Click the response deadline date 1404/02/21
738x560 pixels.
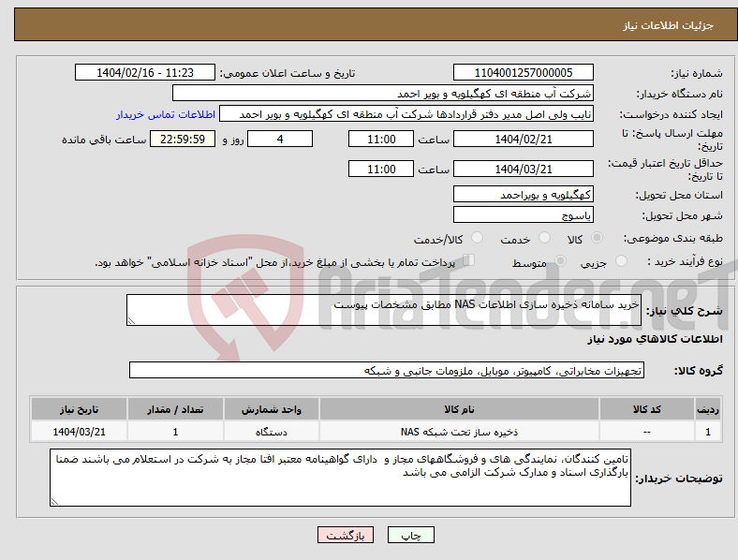coord(523,139)
